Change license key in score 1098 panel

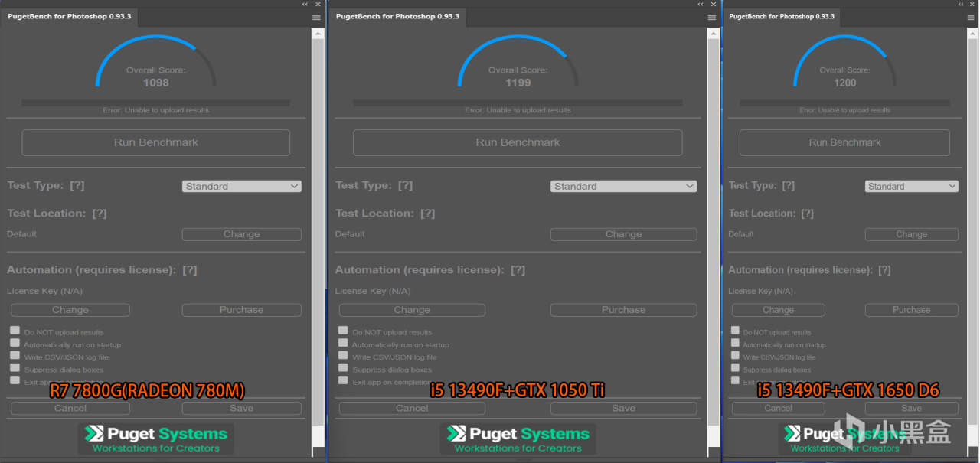70,310
